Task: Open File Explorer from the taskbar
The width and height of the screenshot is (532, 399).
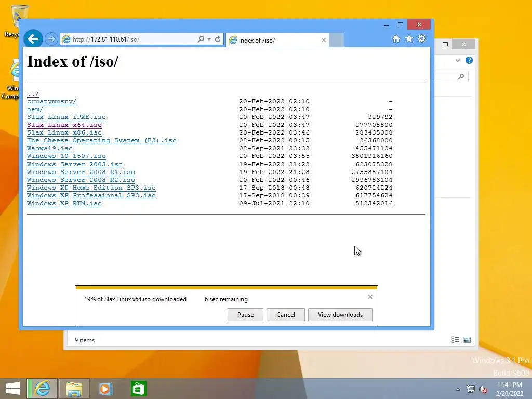Action: [x=74, y=389]
